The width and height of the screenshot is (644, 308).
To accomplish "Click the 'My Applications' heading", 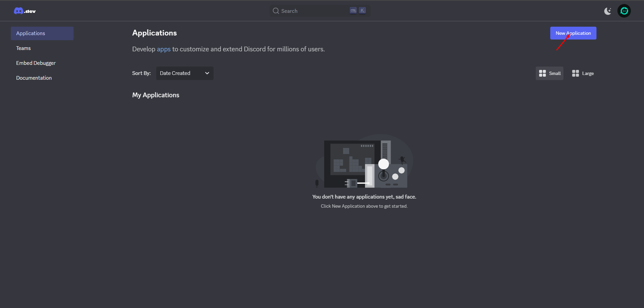I will click(x=156, y=95).
